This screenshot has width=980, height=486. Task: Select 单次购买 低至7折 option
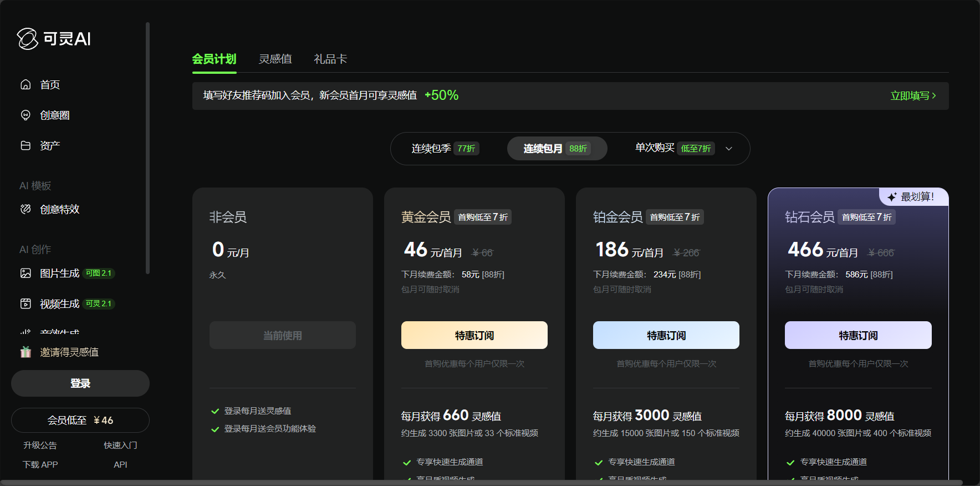coord(675,148)
